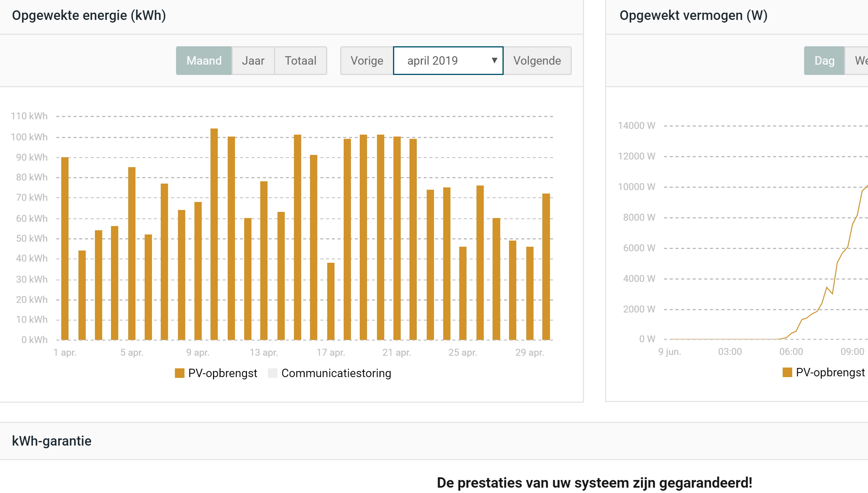Image resolution: width=868 pixels, height=493 pixels.
Task: Click the 29 apr. bar
Action: [530, 293]
